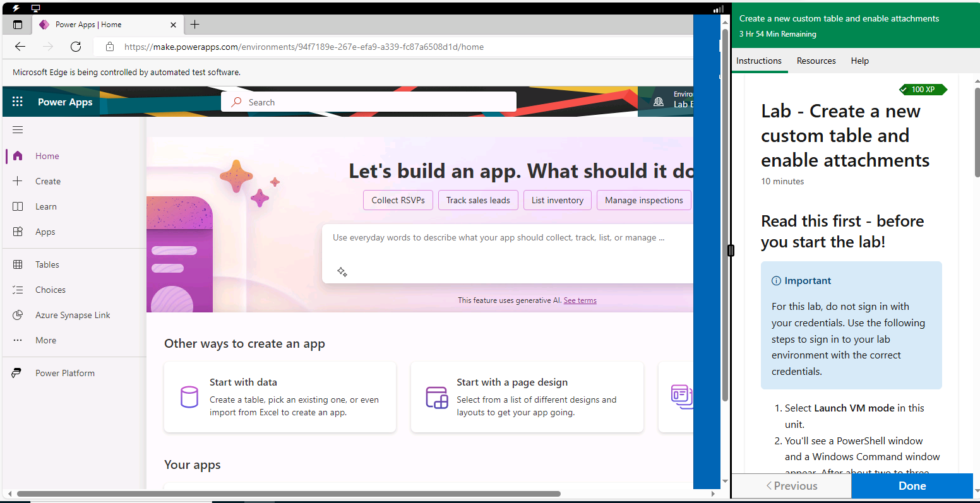Click the 'Your apps' heading
Screen dimensions: 980x503
tap(193, 465)
